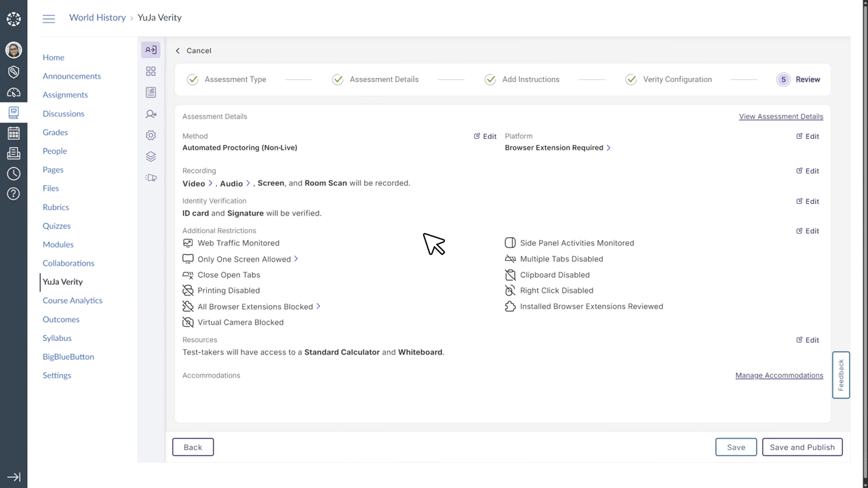
Task: Open the Feedback side tab
Action: pos(841,375)
